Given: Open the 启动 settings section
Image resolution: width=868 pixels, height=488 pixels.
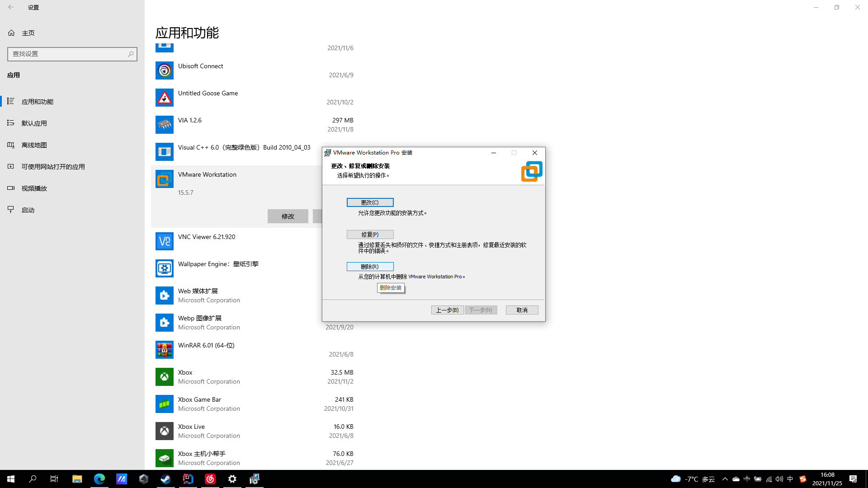Looking at the screenshot, I should (28, 210).
